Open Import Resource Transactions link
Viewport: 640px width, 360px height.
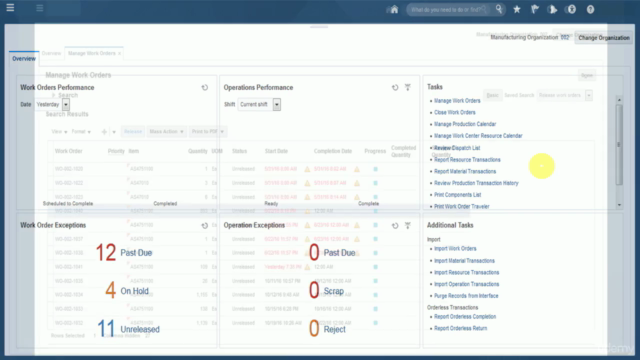[467, 273]
